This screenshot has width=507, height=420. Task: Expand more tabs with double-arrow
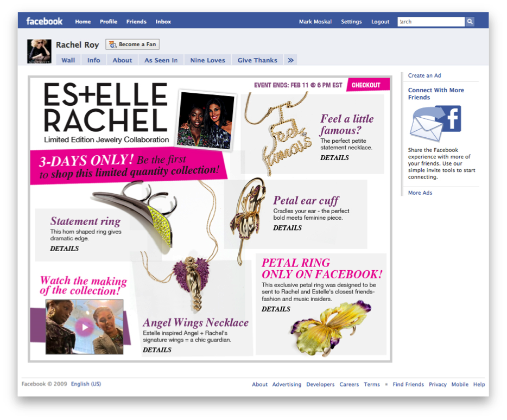[290, 60]
